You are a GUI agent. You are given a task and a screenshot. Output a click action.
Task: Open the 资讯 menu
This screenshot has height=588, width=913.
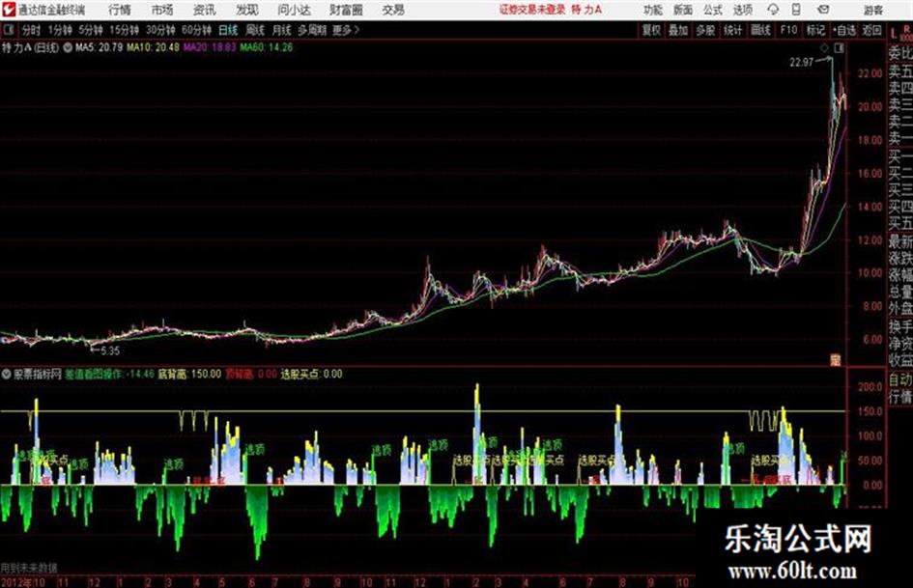coord(205,10)
